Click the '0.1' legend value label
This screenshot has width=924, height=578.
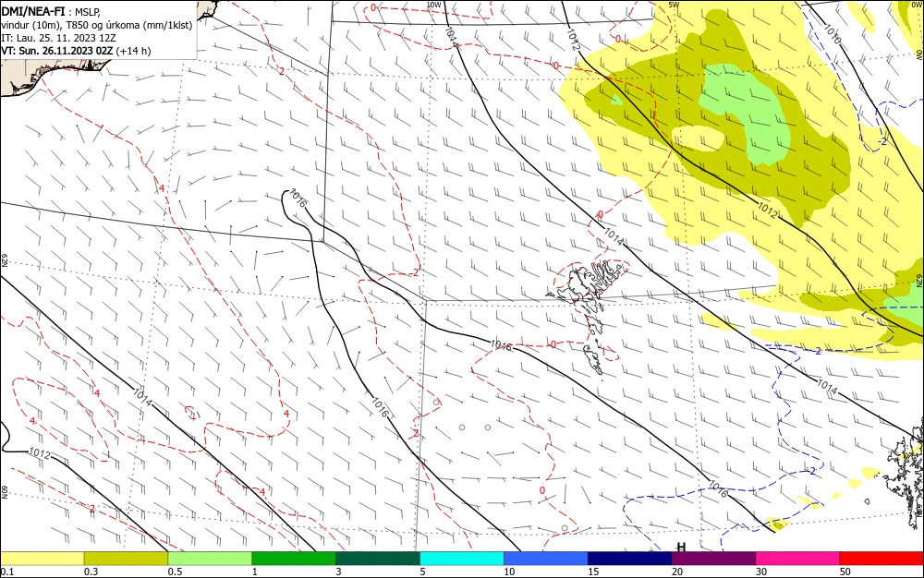pos(7,572)
